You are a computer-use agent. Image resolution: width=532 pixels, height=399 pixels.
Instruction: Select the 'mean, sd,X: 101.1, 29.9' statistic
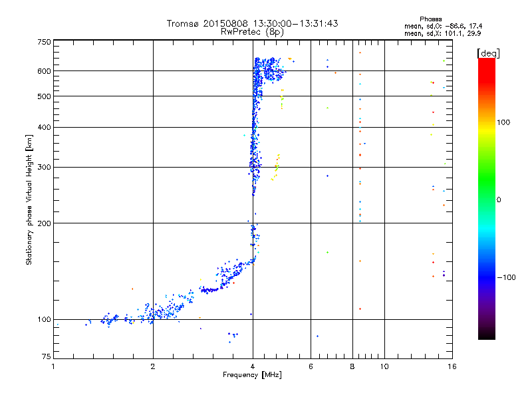click(442, 33)
